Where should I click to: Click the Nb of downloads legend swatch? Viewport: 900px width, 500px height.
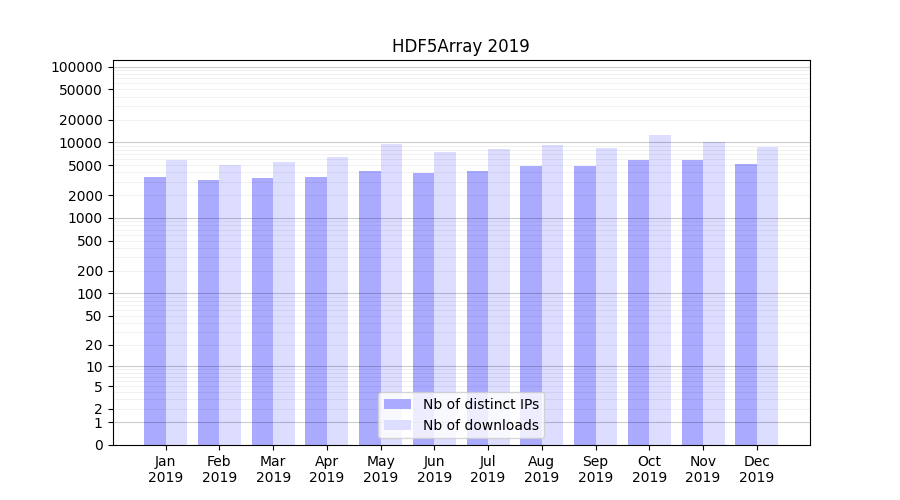(398, 425)
